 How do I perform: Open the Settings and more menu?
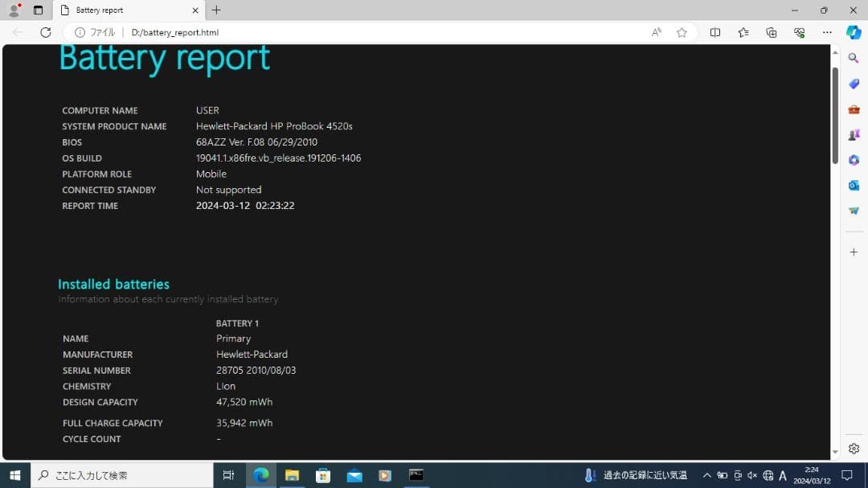pyautogui.click(x=827, y=32)
